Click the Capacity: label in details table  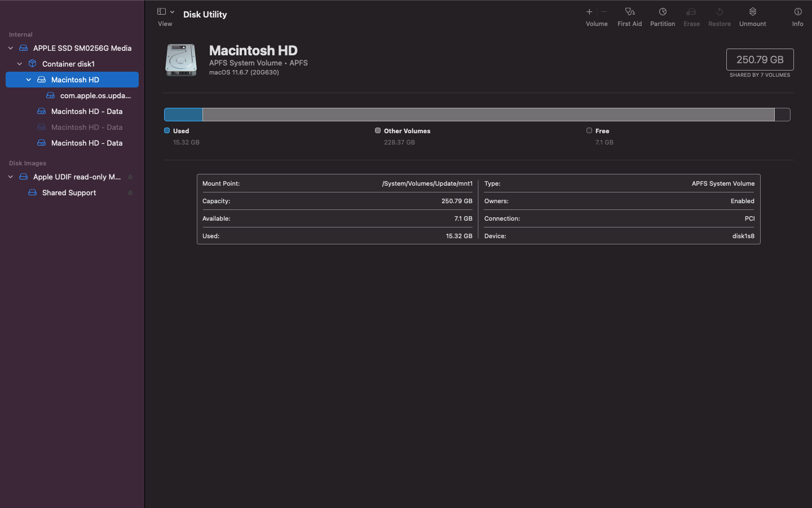tap(217, 201)
